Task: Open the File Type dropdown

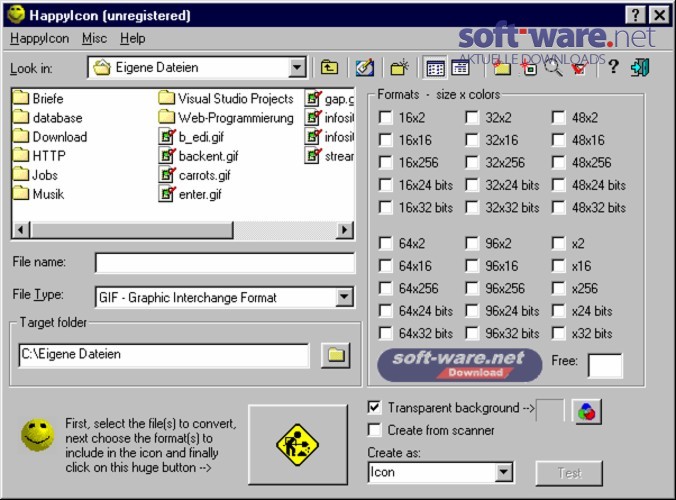Action: click(344, 297)
